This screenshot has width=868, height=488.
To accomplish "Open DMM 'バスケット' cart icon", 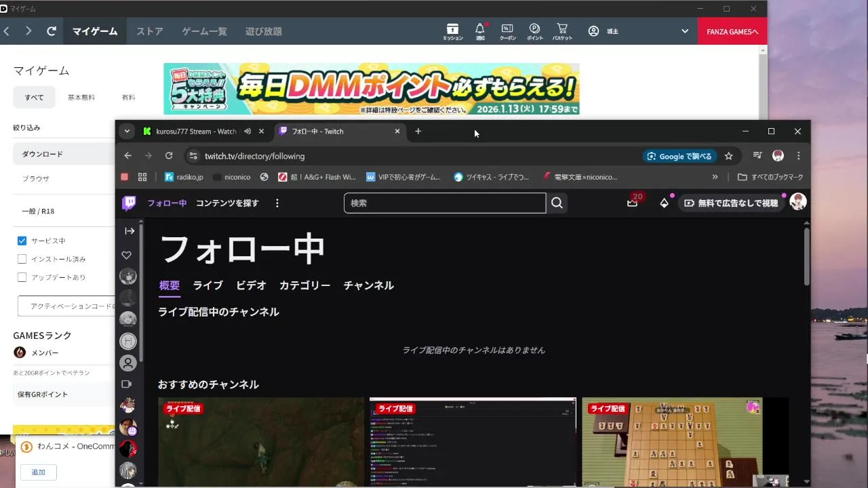I will 562,31.
